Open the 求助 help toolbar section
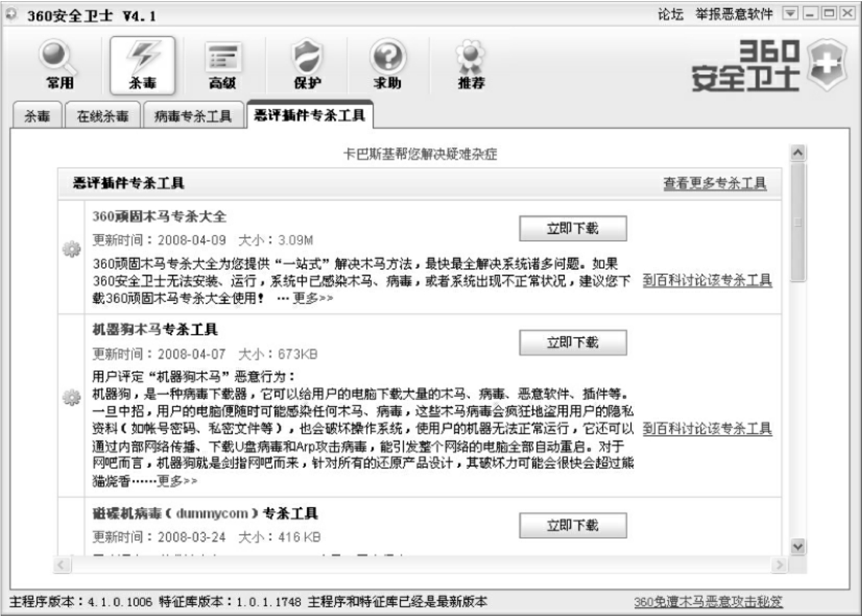Screen dimensions: 862x616 388,65
